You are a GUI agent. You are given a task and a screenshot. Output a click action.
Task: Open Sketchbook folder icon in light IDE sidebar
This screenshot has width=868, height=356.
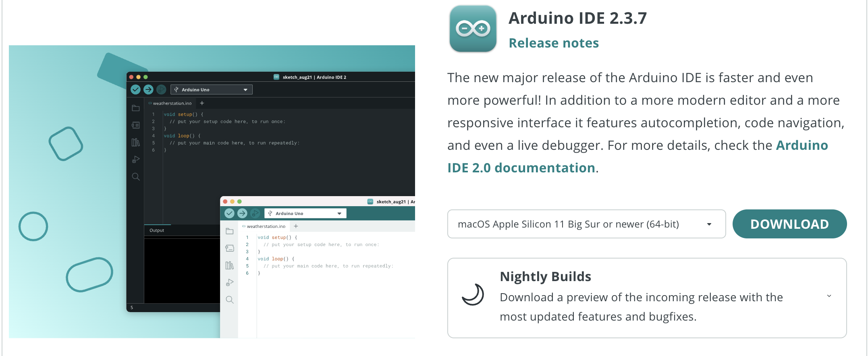230,231
